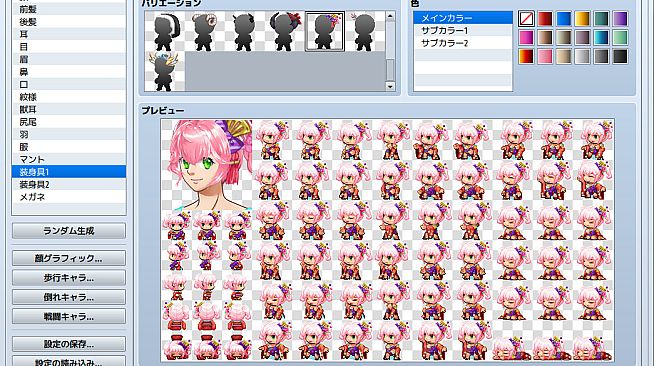Select 紋様 in the parts list

pyautogui.click(x=69, y=97)
